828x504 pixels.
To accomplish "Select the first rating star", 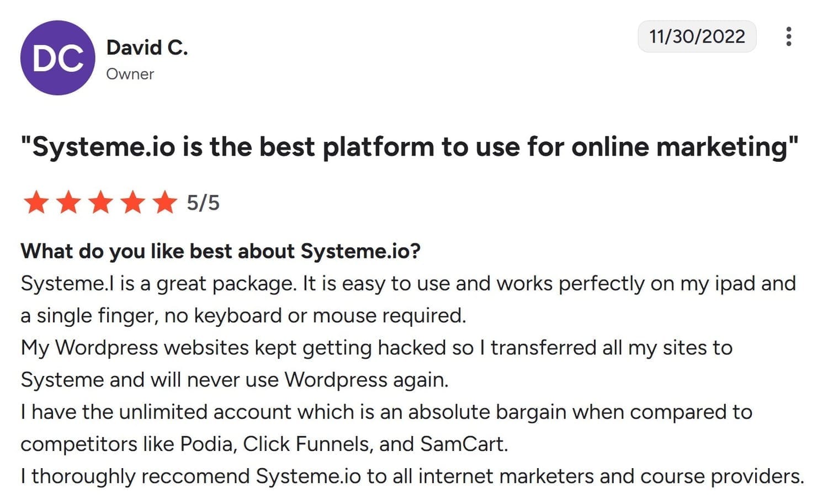I will 36,203.
